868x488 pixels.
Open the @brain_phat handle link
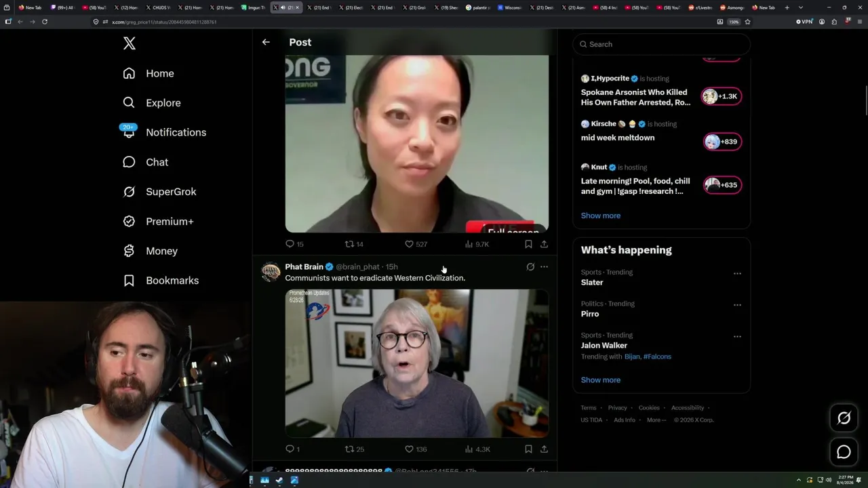pyautogui.click(x=357, y=267)
